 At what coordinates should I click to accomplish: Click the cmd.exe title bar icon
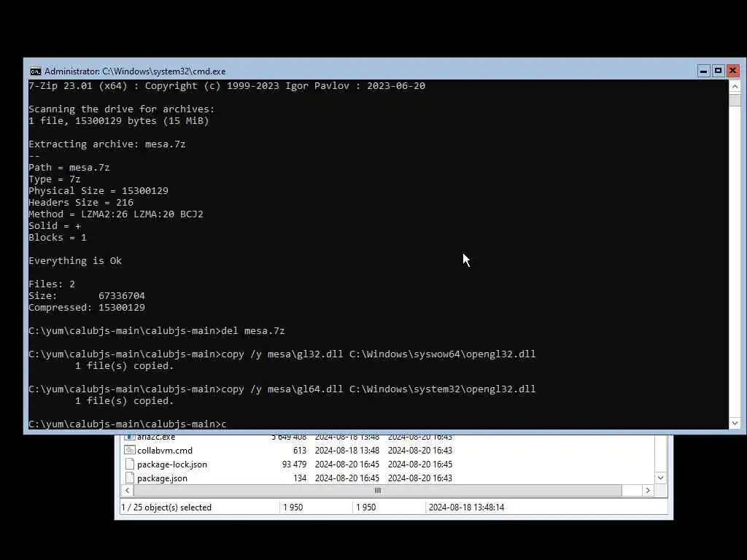tap(35, 71)
